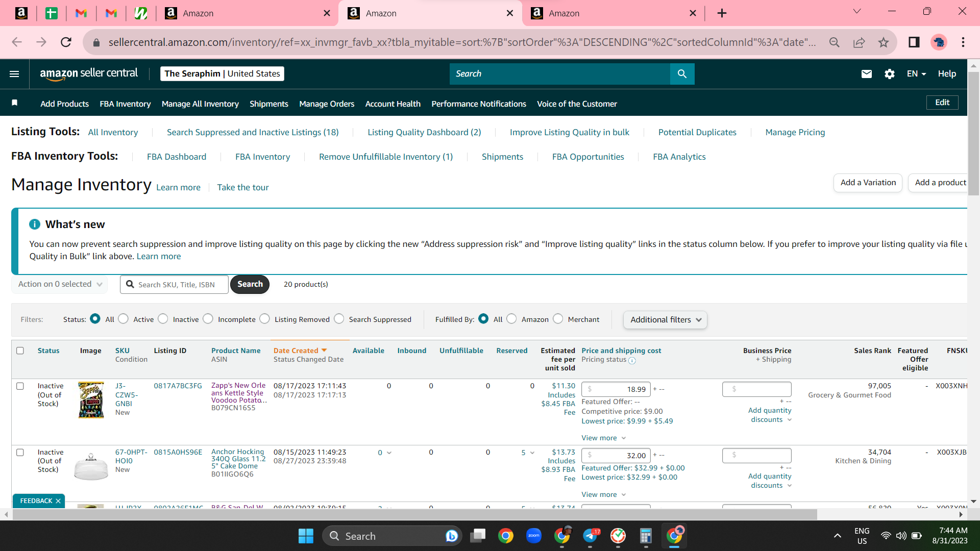The width and height of the screenshot is (980, 551).
Task: Click the browser share icon
Action: pos(859,42)
